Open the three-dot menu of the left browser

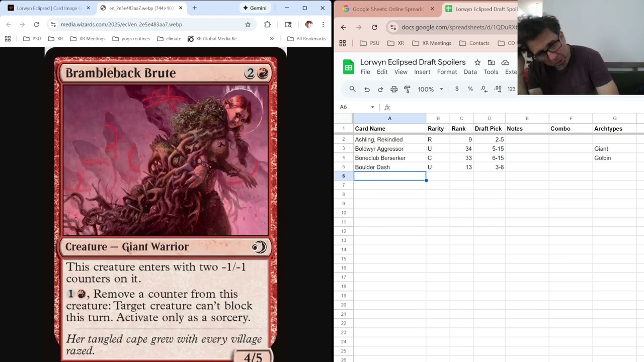tap(323, 24)
